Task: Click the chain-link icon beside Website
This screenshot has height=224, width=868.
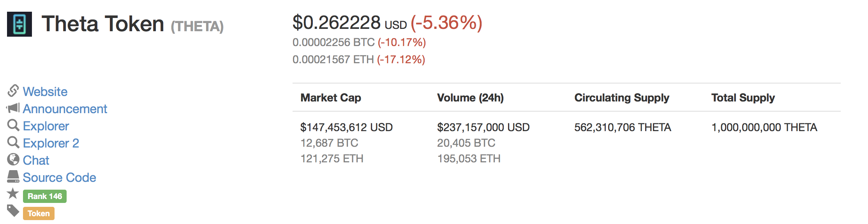Action: (x=13, y=91)
